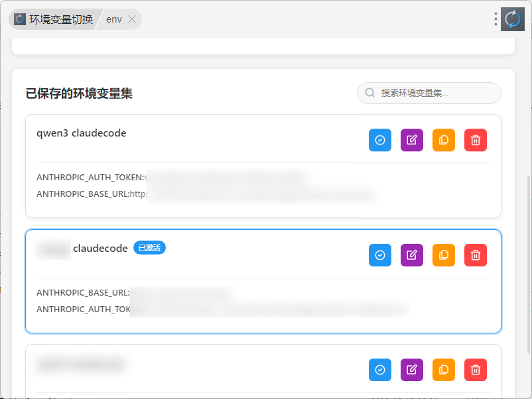Viewport: 532px width, 399px height.
Task: Edit the third blurred-name variable set
Action: click(411, 370)
